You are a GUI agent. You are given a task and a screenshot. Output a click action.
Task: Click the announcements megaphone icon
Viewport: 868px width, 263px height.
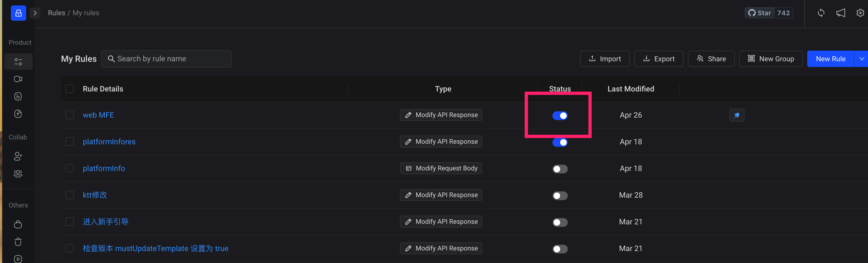pos(840,13)
